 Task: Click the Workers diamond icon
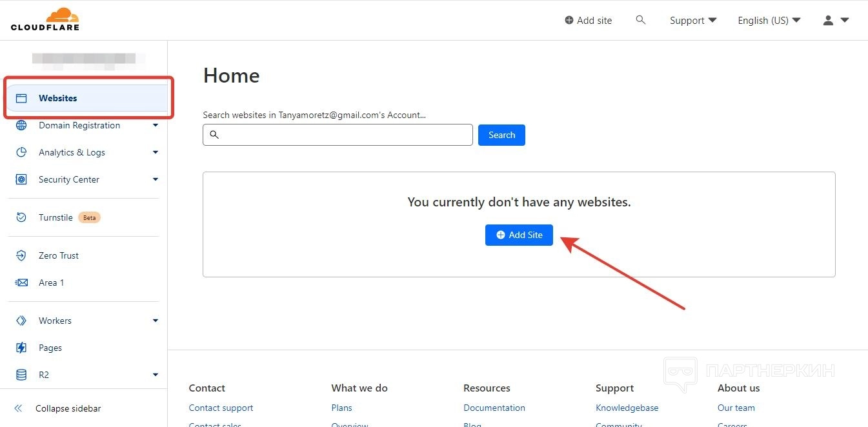[21, 321]
